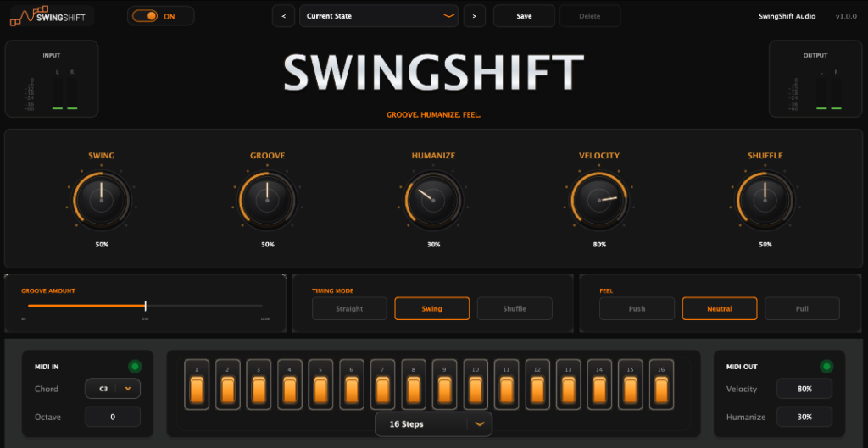Open the Current State preset dropdown
Image resolution: width=868 pixels, height=448 pixels.
tap(379, 16)
